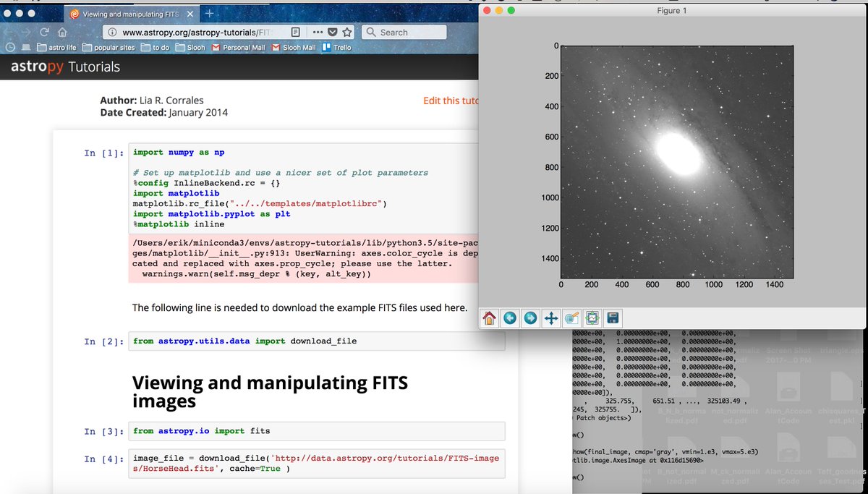Open page actions three-dot menu
Image resolution: width=868 pixels, height=494 pixels.
click(318, 32)
